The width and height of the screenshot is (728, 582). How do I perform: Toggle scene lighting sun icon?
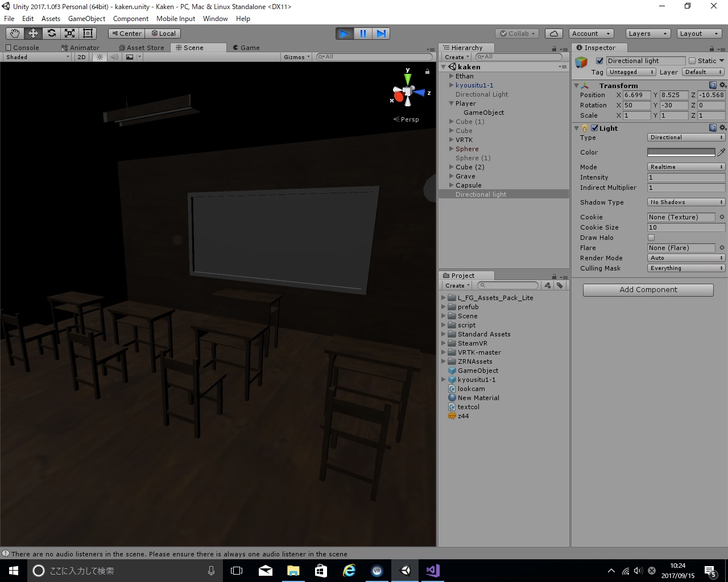[100, 57]
